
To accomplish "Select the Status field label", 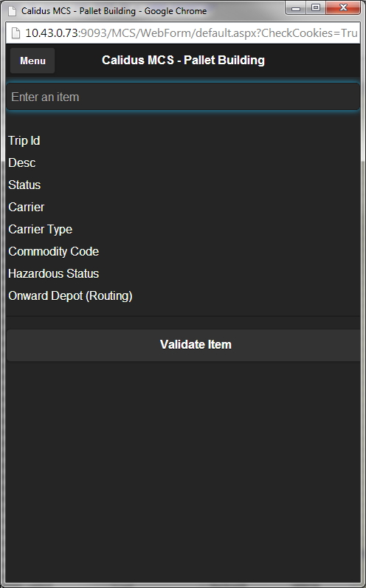I will (x=24, y=185).
